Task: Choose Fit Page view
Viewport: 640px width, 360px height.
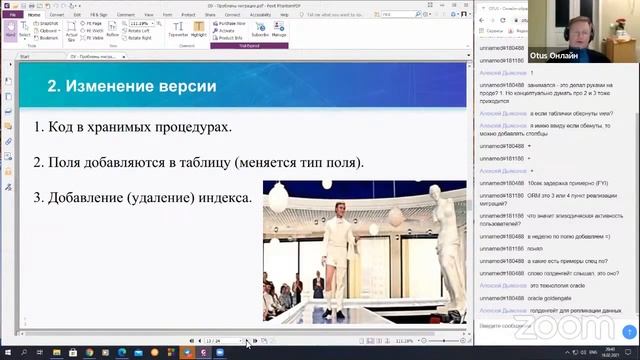Action: 91,24
